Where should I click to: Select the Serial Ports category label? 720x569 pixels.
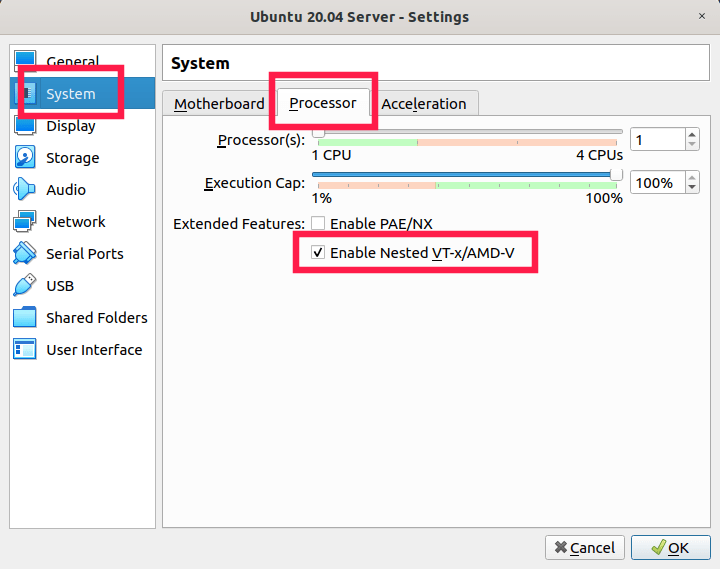tap(85, 254)
